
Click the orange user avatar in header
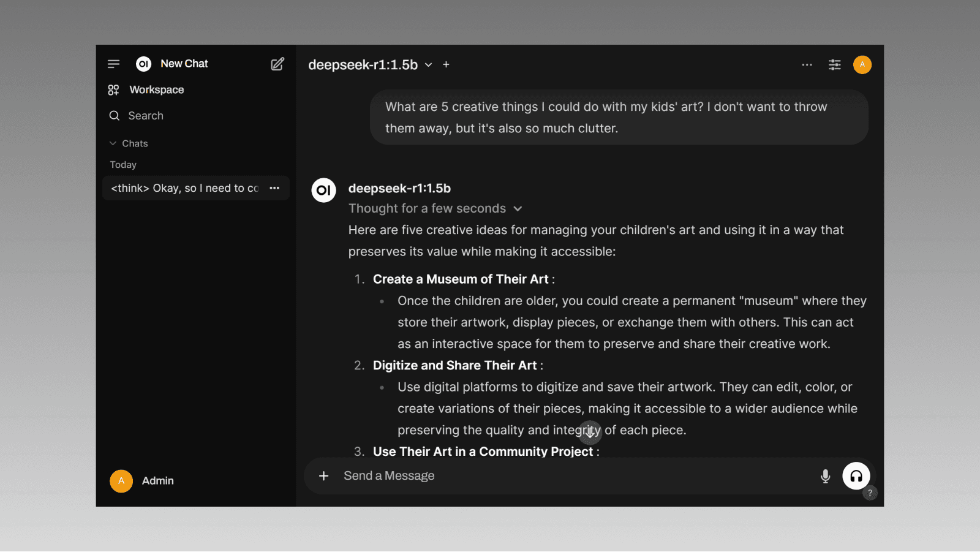pos(862,64)
